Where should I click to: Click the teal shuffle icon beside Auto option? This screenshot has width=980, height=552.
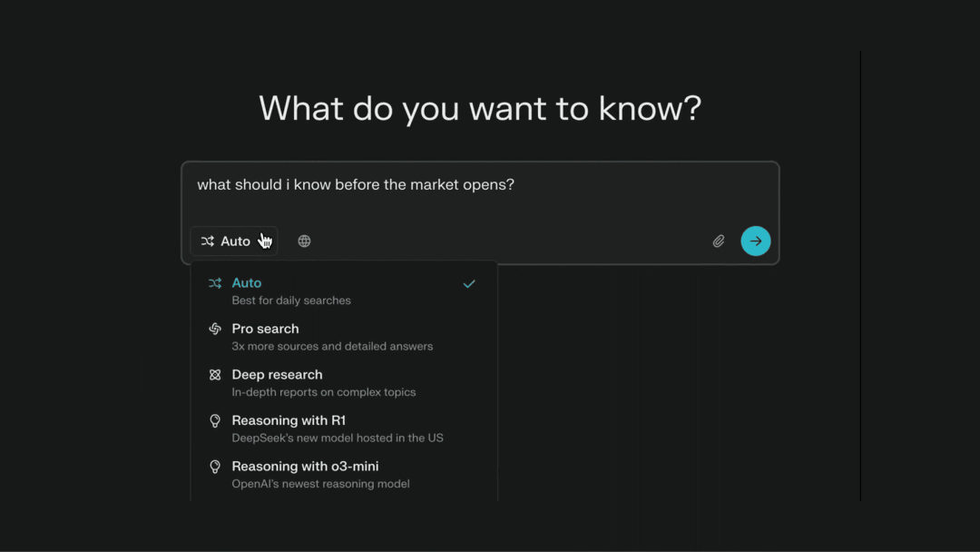coord(215,283)
